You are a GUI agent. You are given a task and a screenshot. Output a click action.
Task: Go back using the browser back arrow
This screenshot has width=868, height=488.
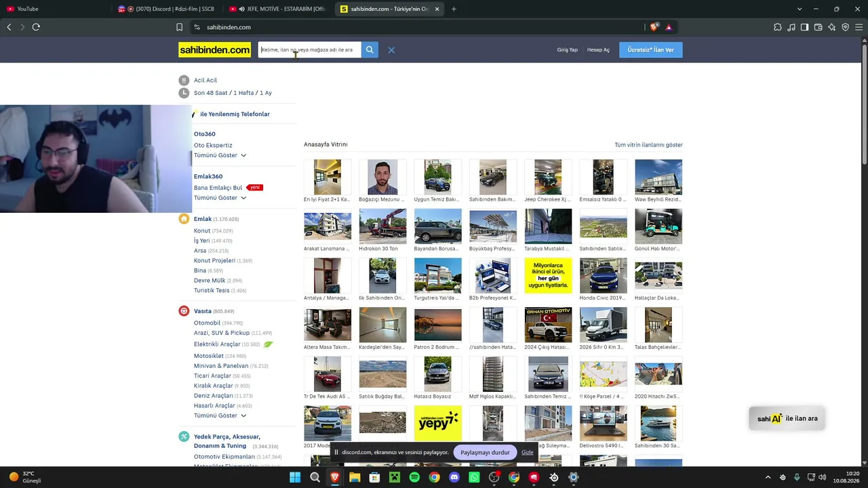coord(9,27)
